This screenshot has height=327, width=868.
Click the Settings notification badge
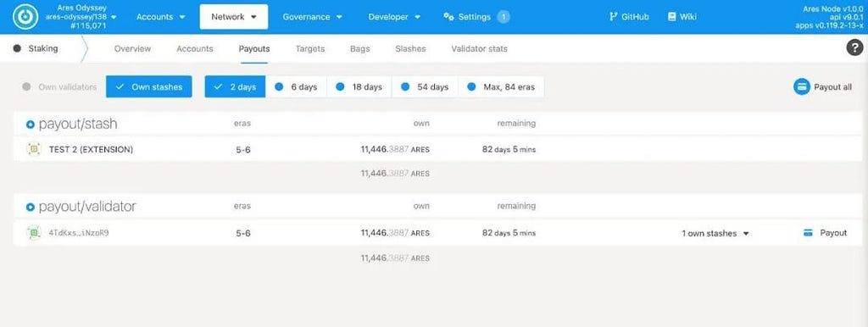click(504, 17)
